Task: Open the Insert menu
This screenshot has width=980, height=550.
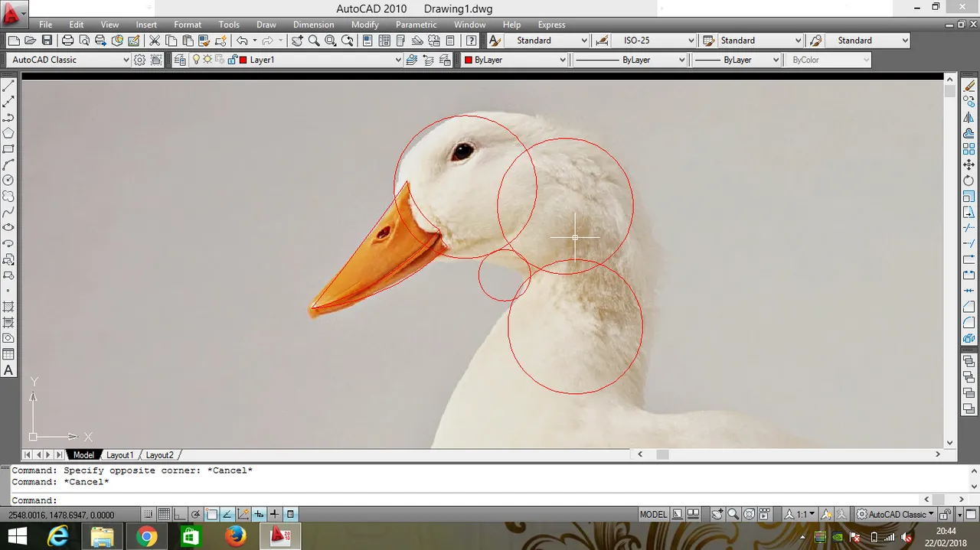Action: pos(146,24)
